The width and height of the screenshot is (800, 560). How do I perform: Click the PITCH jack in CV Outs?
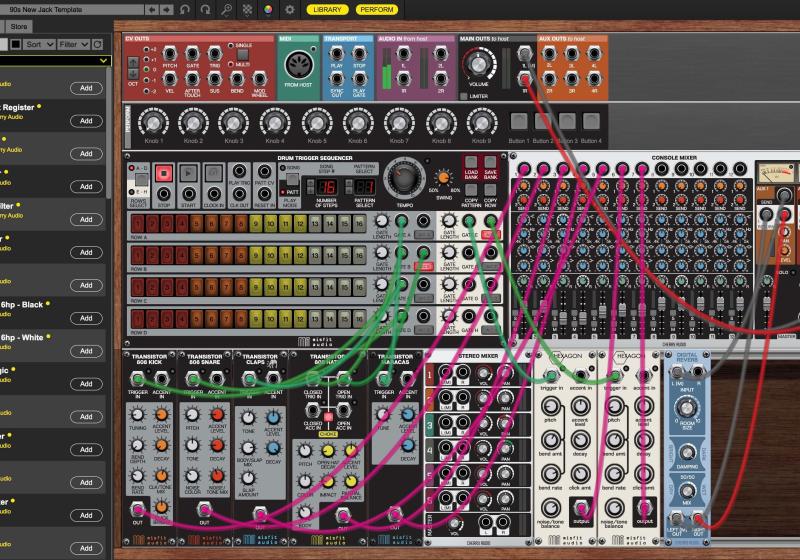point(169,54)
